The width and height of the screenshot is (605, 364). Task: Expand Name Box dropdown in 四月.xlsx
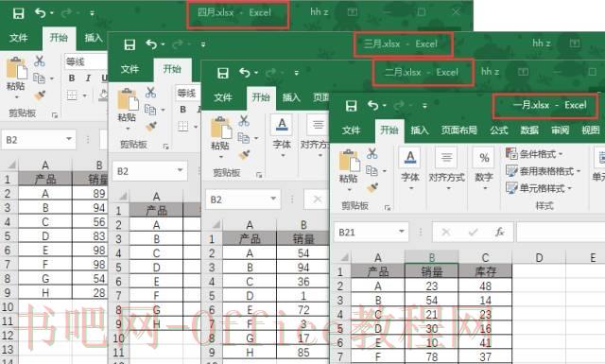click(69, 139)
